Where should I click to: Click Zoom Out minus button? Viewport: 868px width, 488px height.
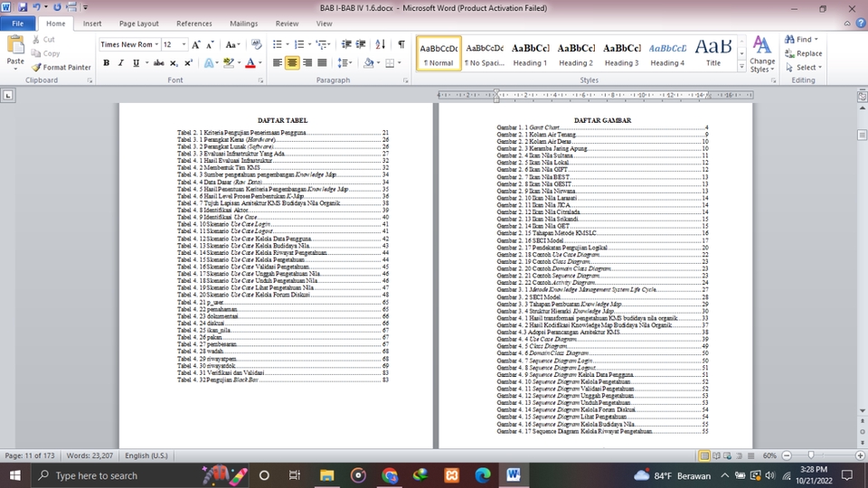tap(787, 455)
